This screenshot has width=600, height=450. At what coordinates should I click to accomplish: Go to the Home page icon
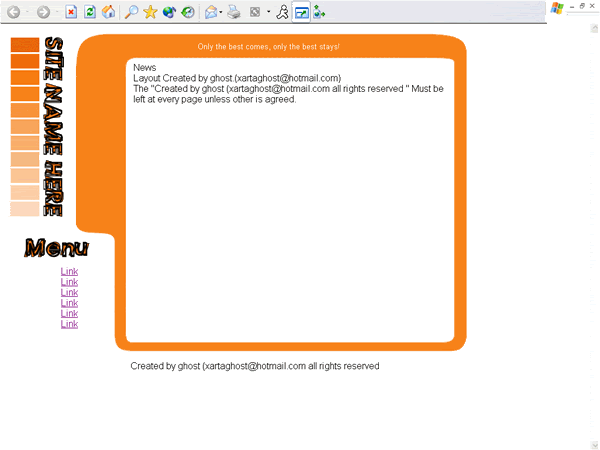[108, 12]
